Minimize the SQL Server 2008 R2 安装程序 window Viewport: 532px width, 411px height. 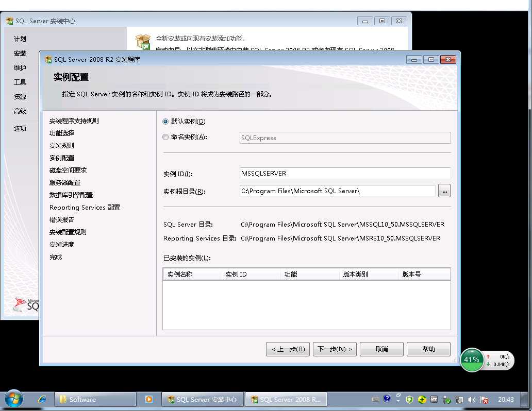(414, 60)
